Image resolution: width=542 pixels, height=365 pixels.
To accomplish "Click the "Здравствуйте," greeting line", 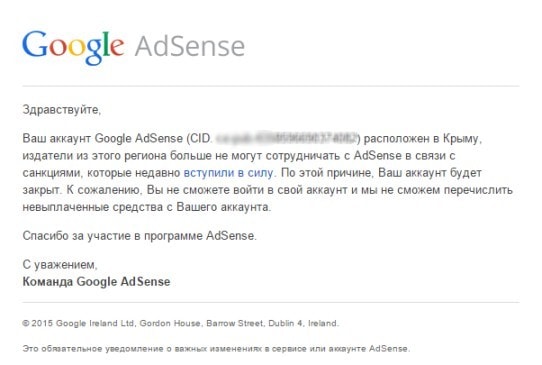I will [62, 110].
